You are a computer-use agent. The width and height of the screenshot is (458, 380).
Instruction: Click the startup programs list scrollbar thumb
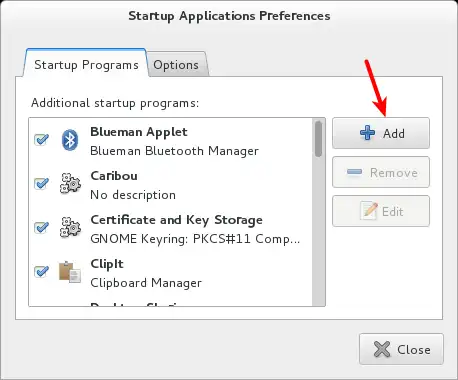[318, 139]
